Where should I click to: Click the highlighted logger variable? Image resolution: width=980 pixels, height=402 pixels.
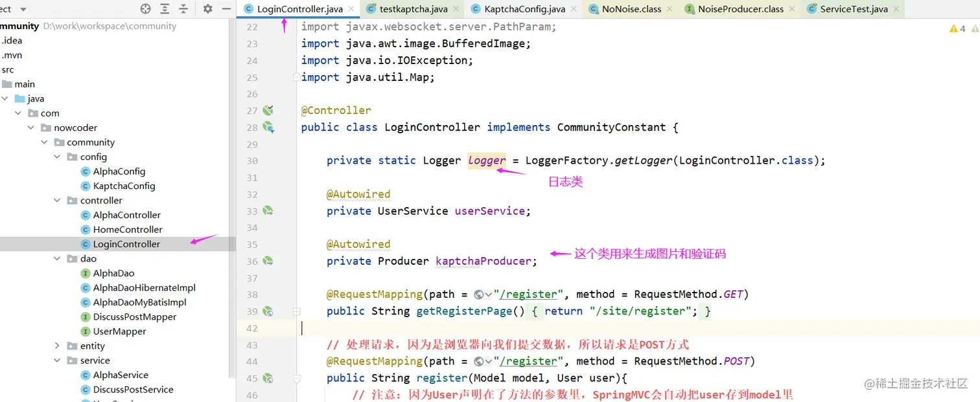487,161
